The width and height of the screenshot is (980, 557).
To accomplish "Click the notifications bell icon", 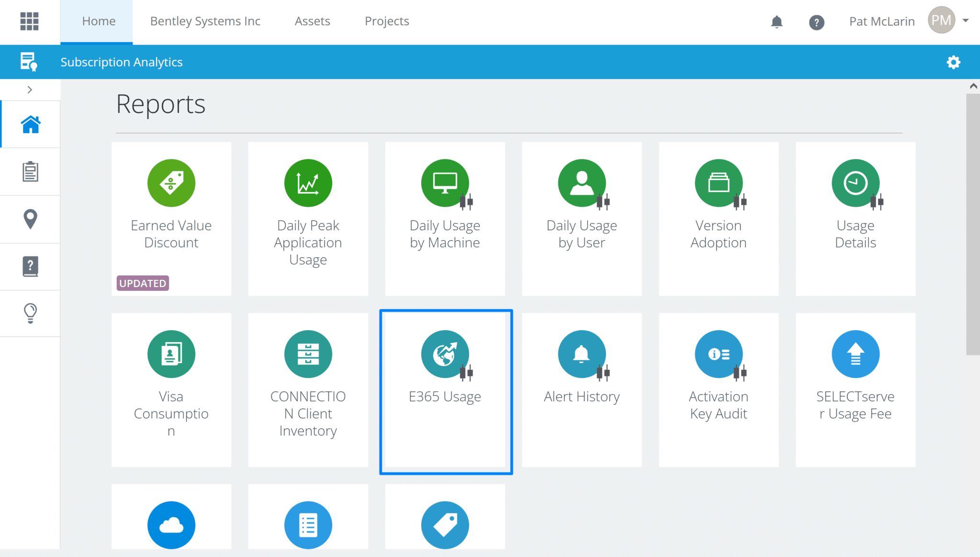I will pyautogui.click(x=777, y=22).
